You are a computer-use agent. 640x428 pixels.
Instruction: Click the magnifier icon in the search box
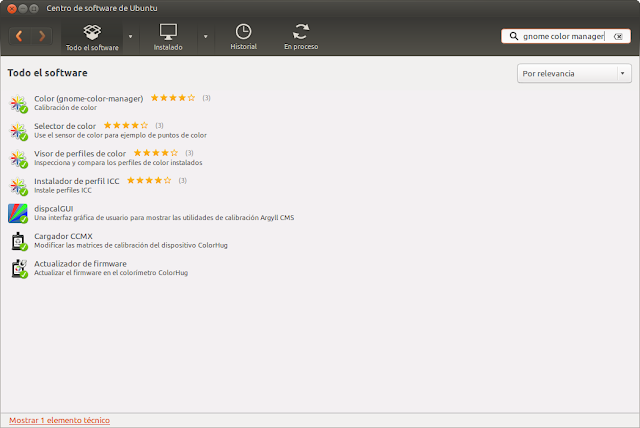pyautogui.click(x=513, y=36)
